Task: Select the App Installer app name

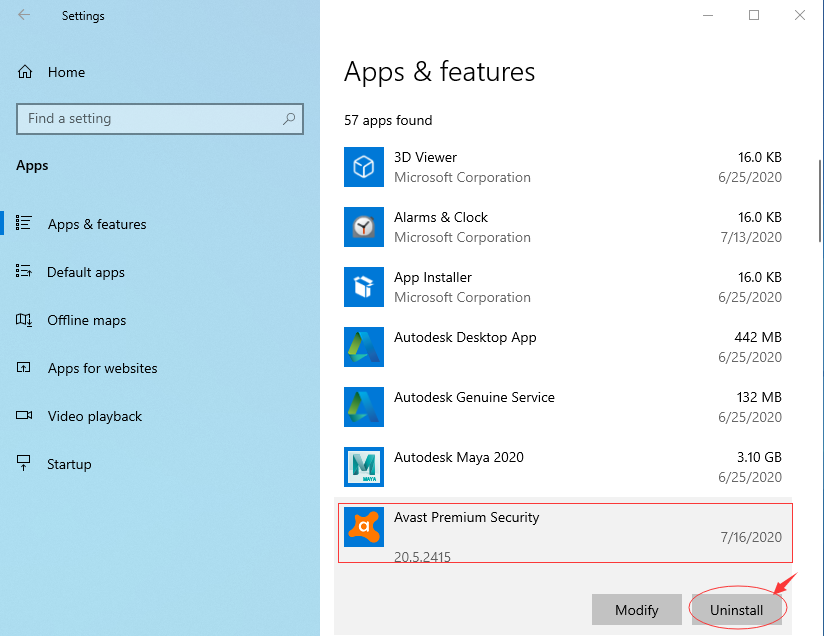Action: [433, 277]
